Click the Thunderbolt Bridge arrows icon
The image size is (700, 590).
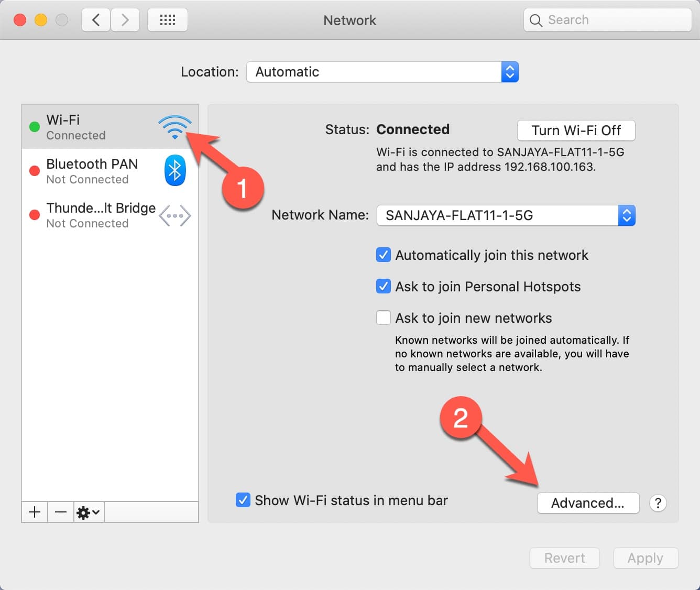[x=175, y=215]
